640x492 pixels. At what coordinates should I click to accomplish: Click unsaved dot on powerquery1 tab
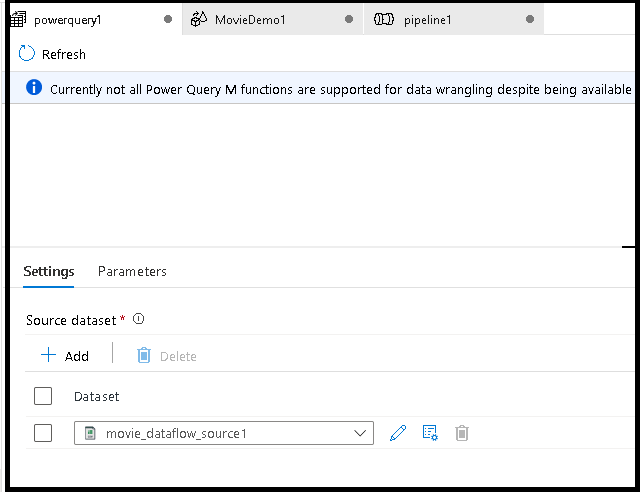click(168, 19)
